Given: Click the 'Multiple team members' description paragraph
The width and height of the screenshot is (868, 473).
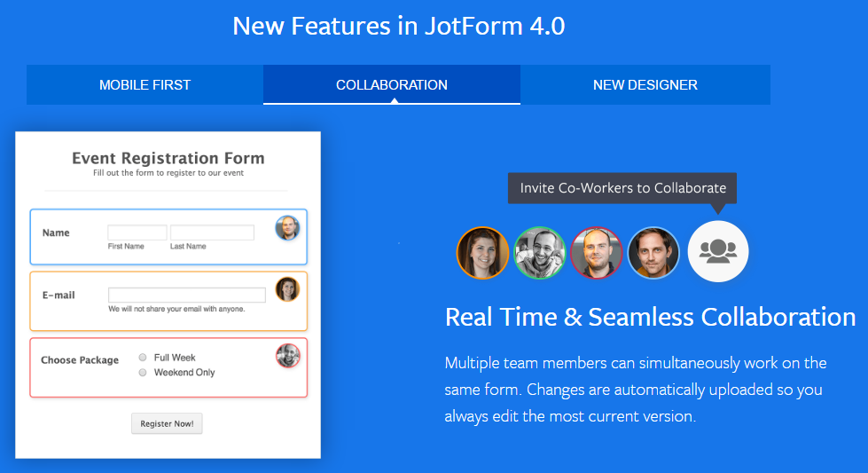Looking at the screenshot, I should click(636, 390).
